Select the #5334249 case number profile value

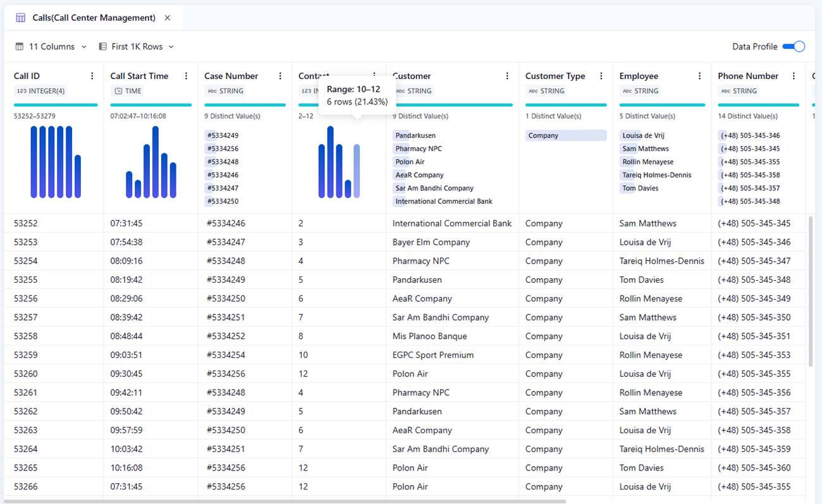pyautogui.click(x=222, y=135)
